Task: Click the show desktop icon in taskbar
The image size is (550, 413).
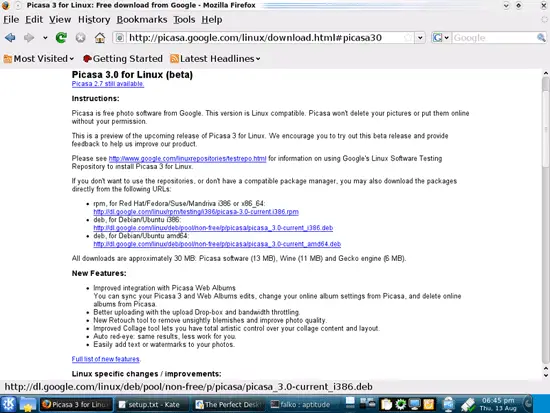Action: tap(350, 403)
